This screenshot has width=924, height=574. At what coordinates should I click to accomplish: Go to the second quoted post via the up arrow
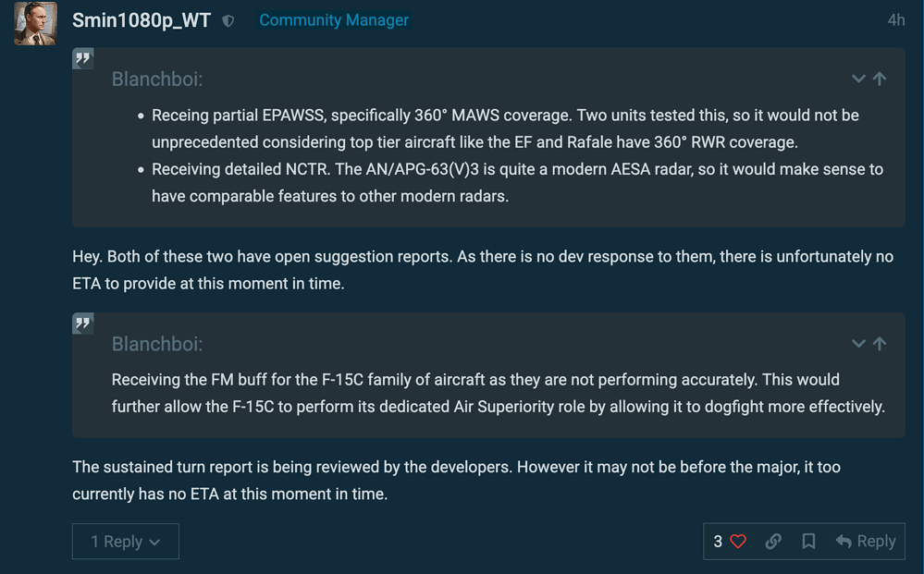880,344
